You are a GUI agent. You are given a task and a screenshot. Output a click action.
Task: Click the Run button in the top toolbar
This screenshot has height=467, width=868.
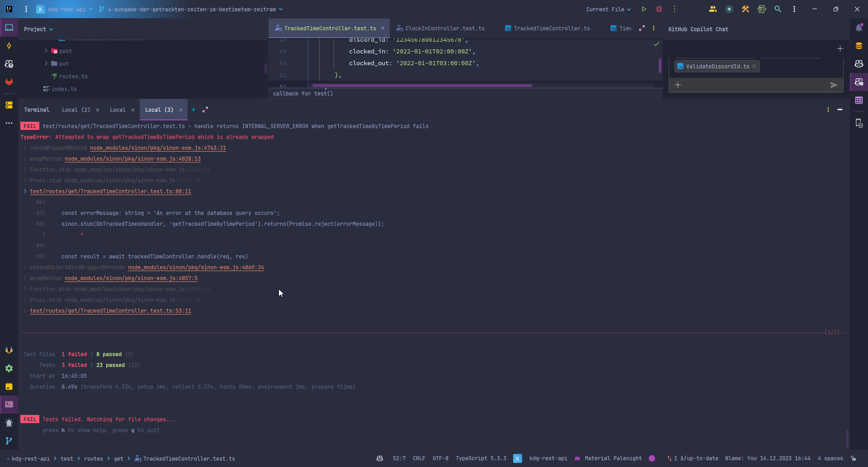644,9
